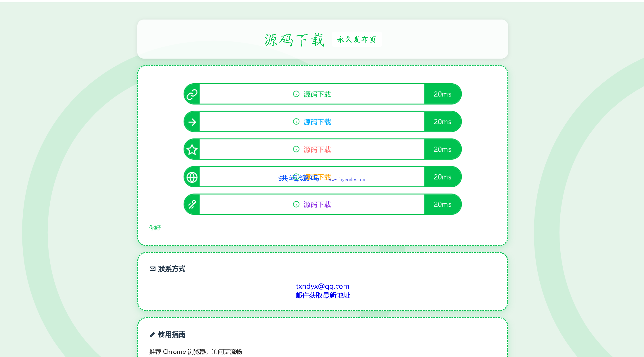Click the pencil icon beside 使用指南
The height and width of the screenshot is (357, 644).
[153, 334]
